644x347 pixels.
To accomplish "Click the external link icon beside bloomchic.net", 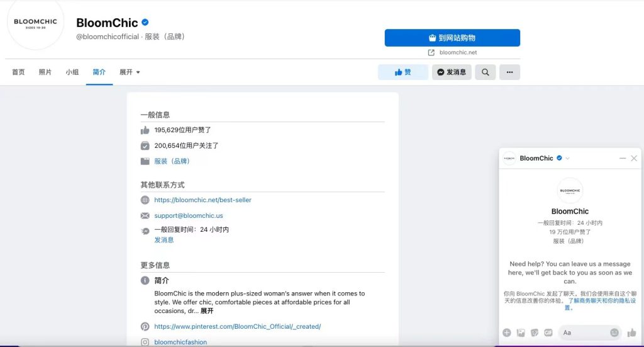I will [431, 53].
